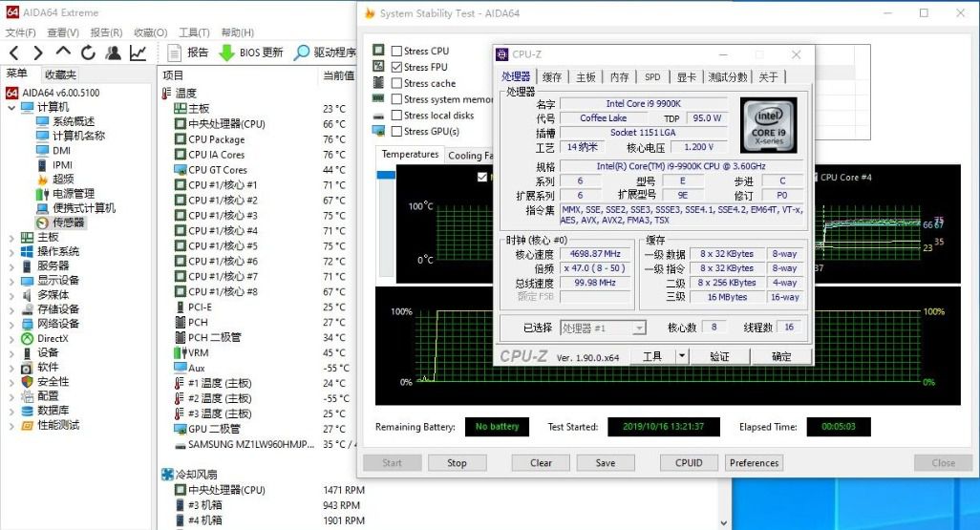Click the up-level arrow in AIDA64 toolbar
980x530 pixels.
click(x=63, y=53)
